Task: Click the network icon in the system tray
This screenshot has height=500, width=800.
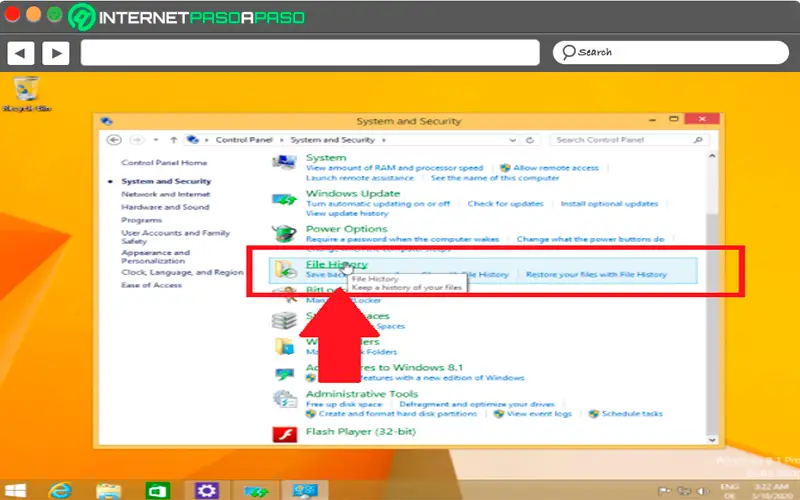Action: 684,491
